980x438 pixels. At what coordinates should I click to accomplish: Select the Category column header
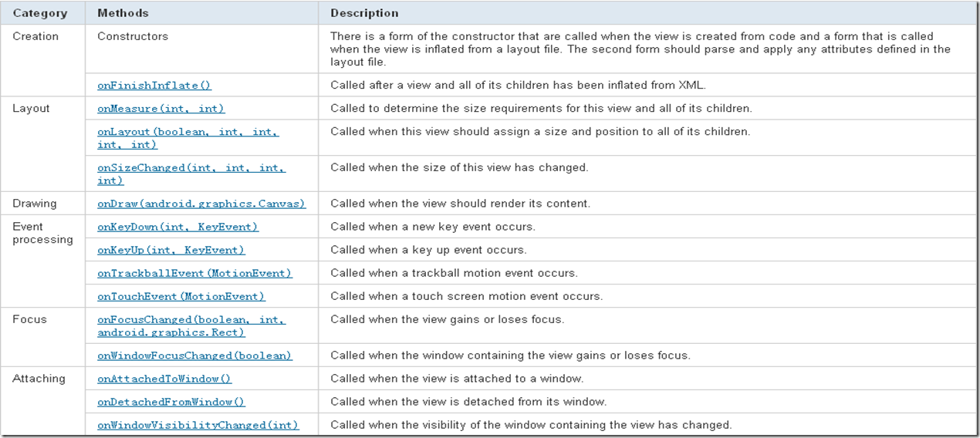tap(40, 13)
